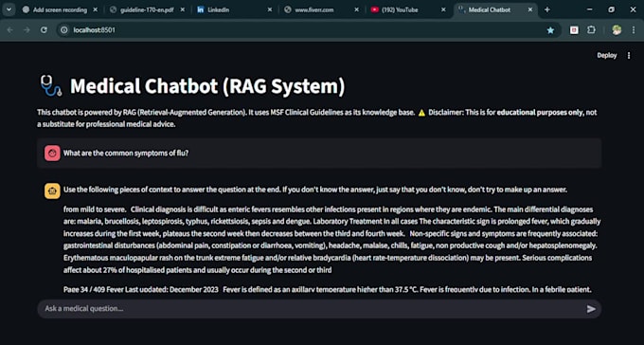Click the 'What are the common symptoms of flu?' message
Viewport: 644px width, 345px height.
point(126,154)
